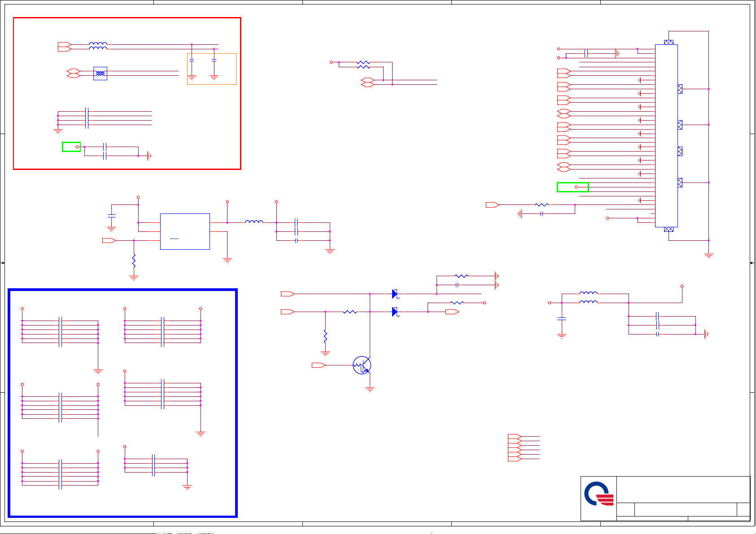Select the tall connector body on the right
756x534 pixels.
pos(666,135)
